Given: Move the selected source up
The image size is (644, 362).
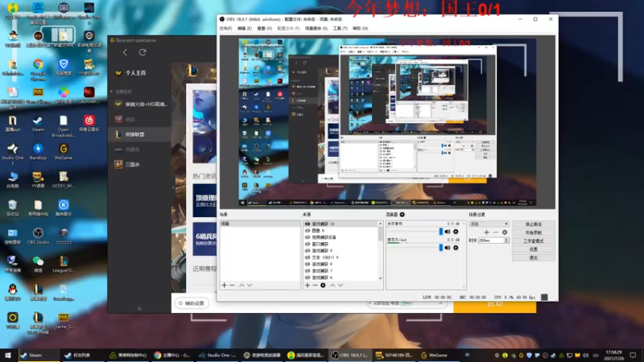Looking at the screenshot, I should 332,286.
